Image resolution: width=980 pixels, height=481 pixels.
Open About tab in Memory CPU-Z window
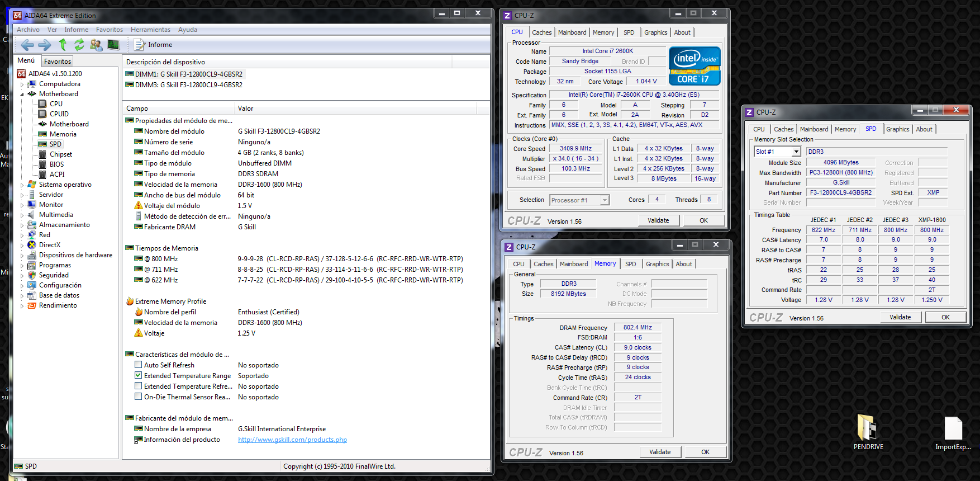[x=684, y=264]
